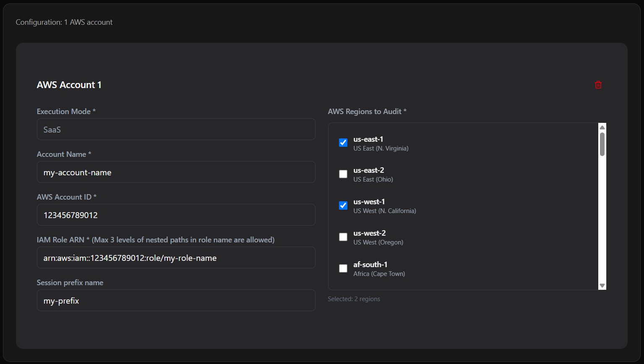Focus the Session prefix name field
Screen dimensions: 644x364
click(176, 301)
